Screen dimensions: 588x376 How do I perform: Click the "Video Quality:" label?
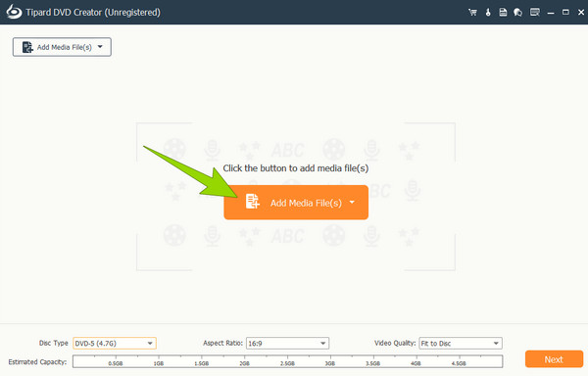pyautogui.click(x=395, y=343)
